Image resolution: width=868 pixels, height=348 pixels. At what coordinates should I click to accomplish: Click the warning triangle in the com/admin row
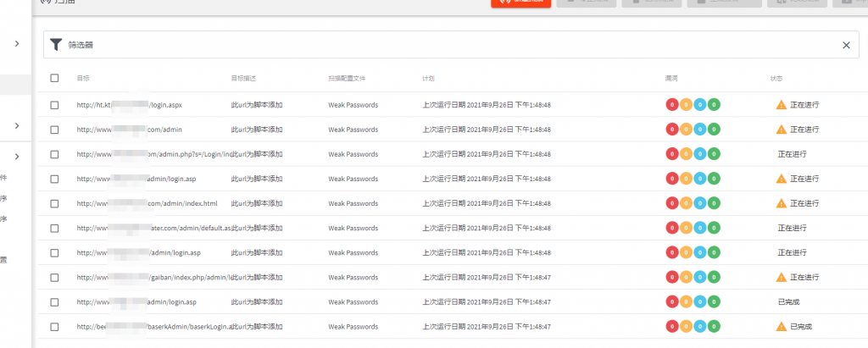781,129
